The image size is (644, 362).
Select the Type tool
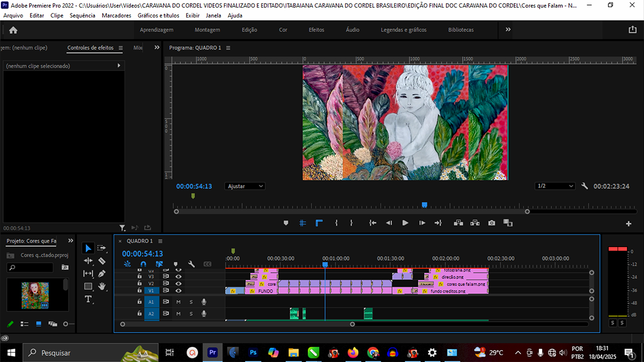88,299
